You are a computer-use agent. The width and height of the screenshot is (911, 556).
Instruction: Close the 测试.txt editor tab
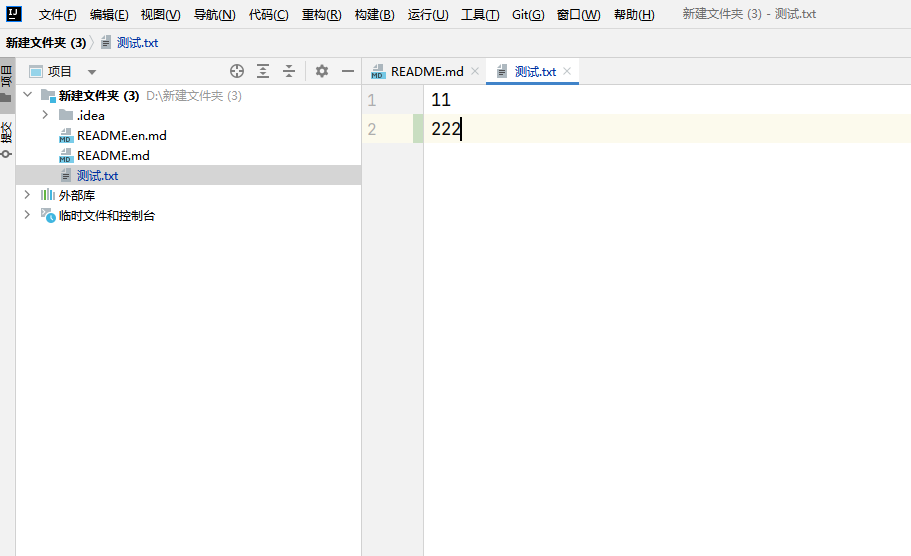[567, 71]
